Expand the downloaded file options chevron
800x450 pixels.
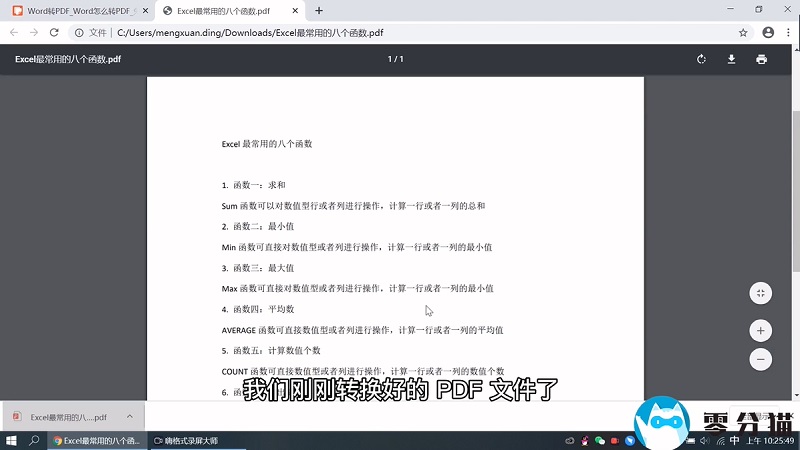coord(130,416)
